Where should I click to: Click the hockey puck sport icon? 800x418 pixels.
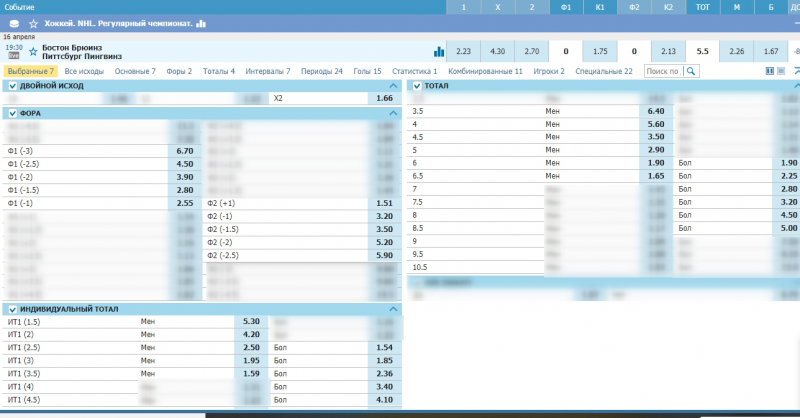13,23
